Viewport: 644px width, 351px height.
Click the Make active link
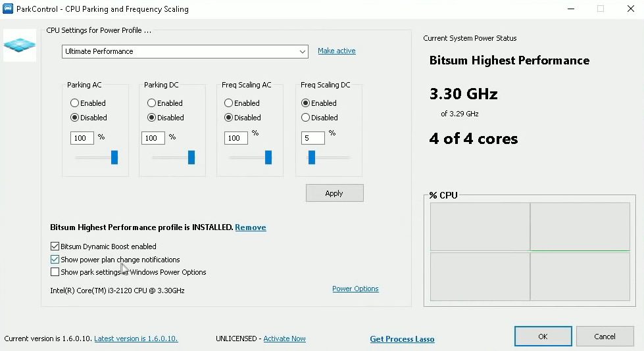coord(336,51)
